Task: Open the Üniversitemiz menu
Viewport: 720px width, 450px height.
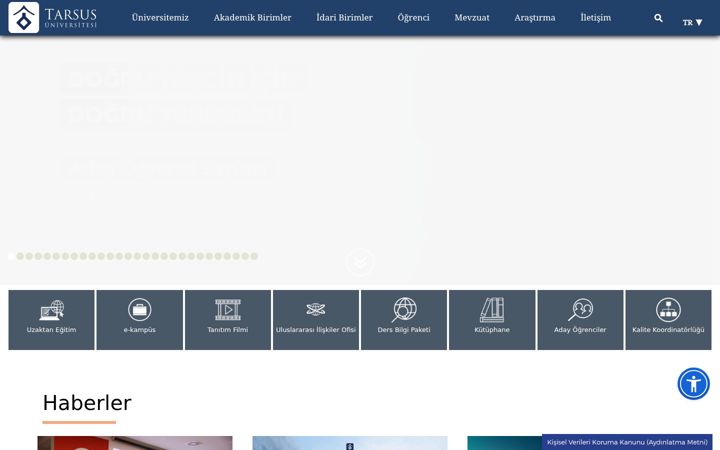Action: [x=160, y=17]
